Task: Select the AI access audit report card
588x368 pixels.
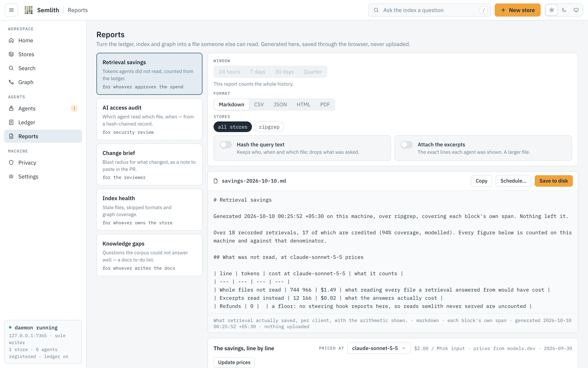Action: (149, 119)
